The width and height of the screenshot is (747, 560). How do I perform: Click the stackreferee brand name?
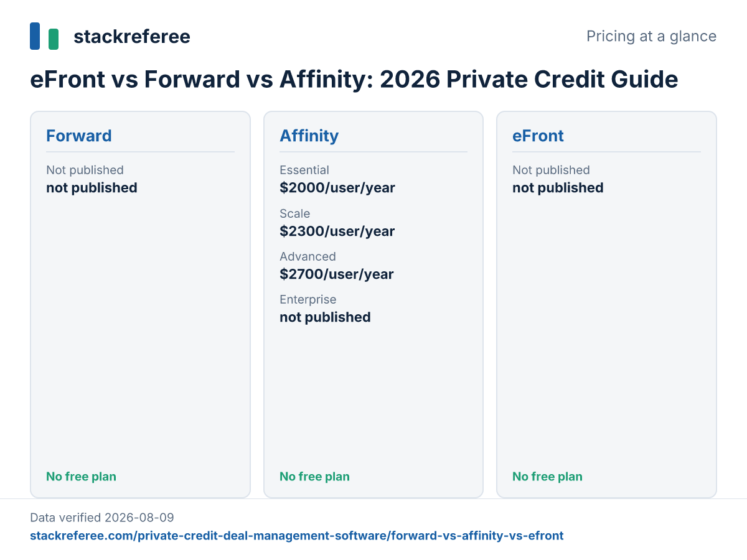click(x=132, y=37)
